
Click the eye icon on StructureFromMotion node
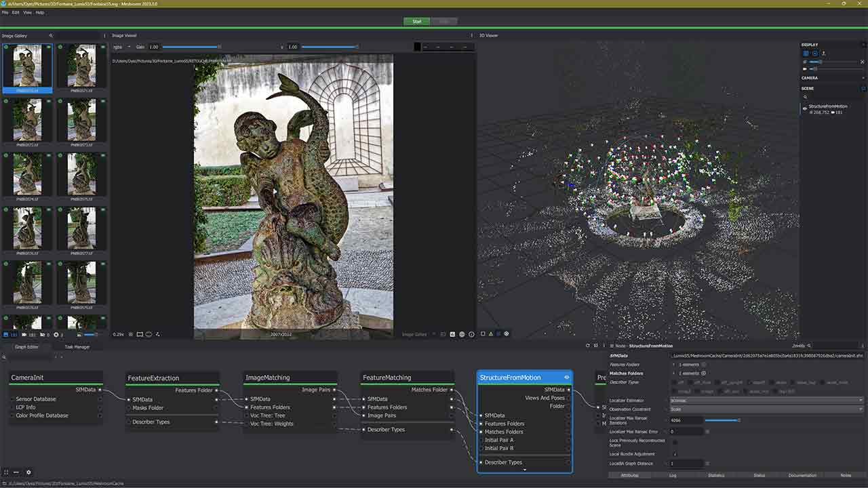566,378
